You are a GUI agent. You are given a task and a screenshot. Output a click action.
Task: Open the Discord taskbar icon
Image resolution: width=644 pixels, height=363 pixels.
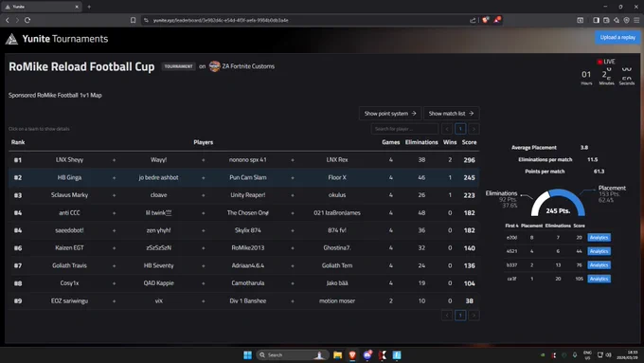pyautogui.click(x=367, y=354)
